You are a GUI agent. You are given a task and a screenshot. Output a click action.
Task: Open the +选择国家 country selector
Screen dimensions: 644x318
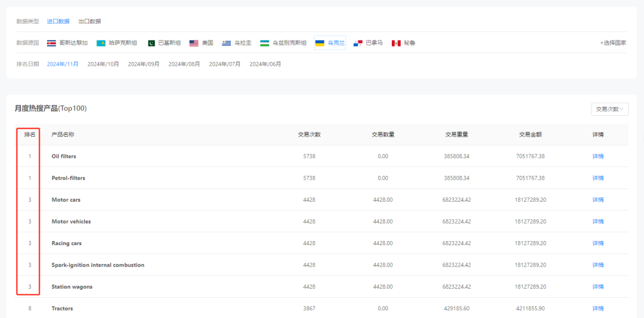613,43
